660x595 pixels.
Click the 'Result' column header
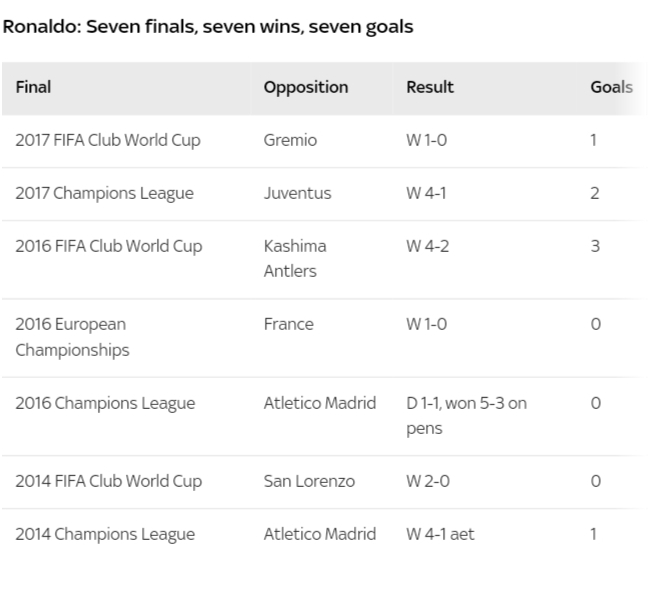click(430, 88)
